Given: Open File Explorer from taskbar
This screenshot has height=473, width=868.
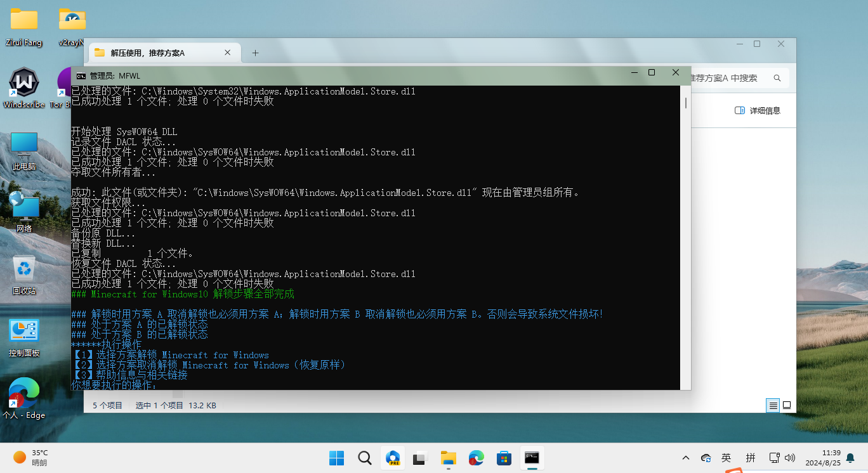Looking at the screenshot, I should [449, 458].
